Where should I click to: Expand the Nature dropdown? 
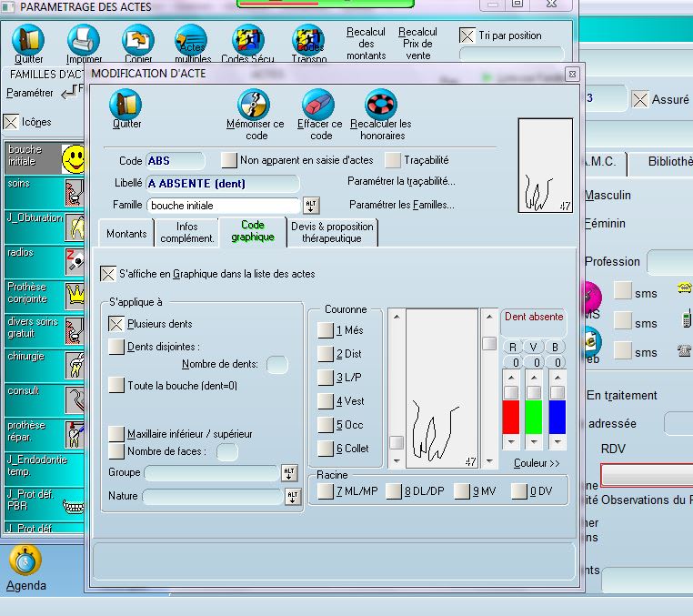point(292,496)
